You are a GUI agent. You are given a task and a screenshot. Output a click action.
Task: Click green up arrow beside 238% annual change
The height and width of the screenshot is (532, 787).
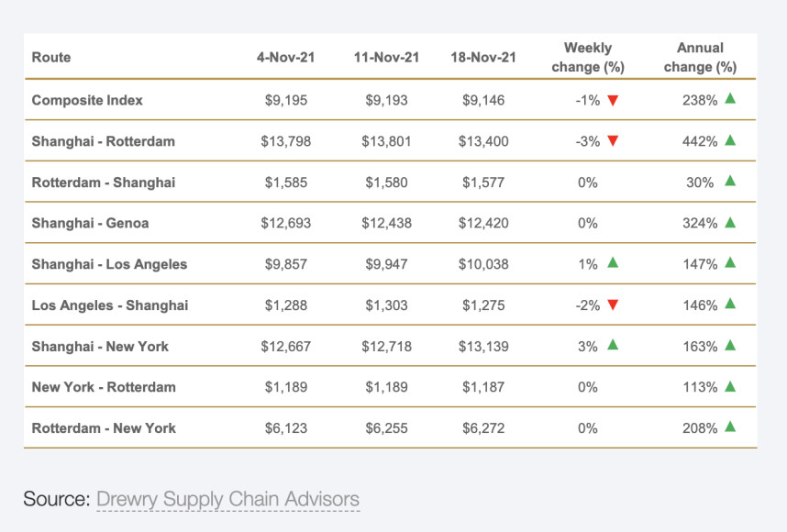(x=730, y=99)
